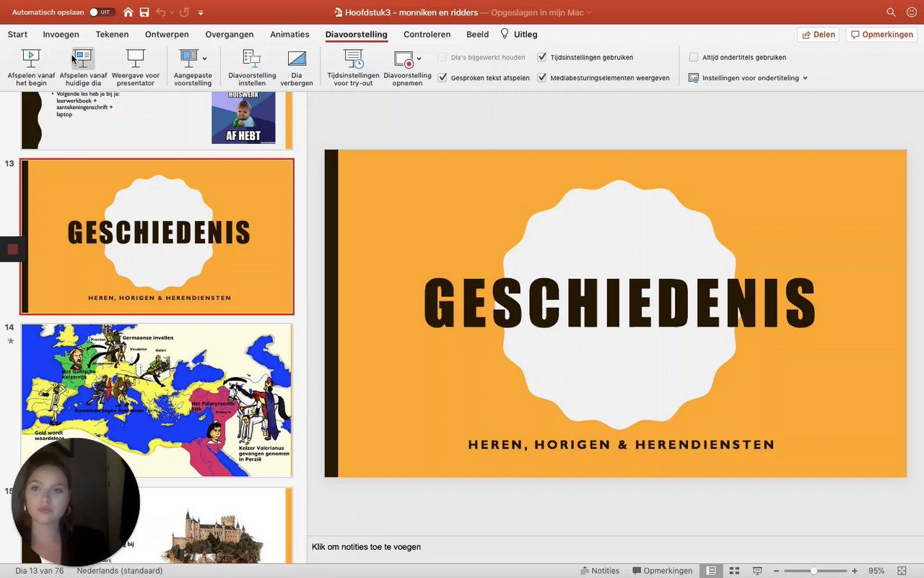Screen dimensions: 924x578
Task: Click the smiley feedback icon
Action: (x=912, y=12)
